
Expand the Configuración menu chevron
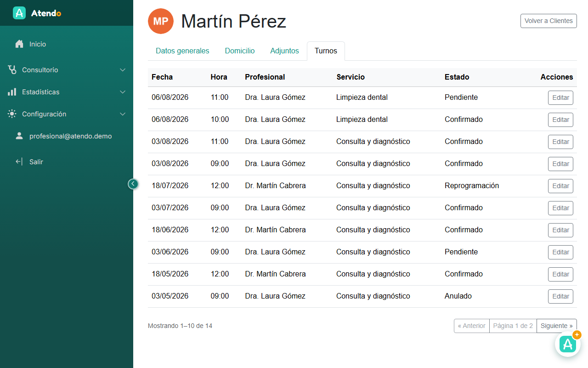pyautogui.click(x=123, y=114)
